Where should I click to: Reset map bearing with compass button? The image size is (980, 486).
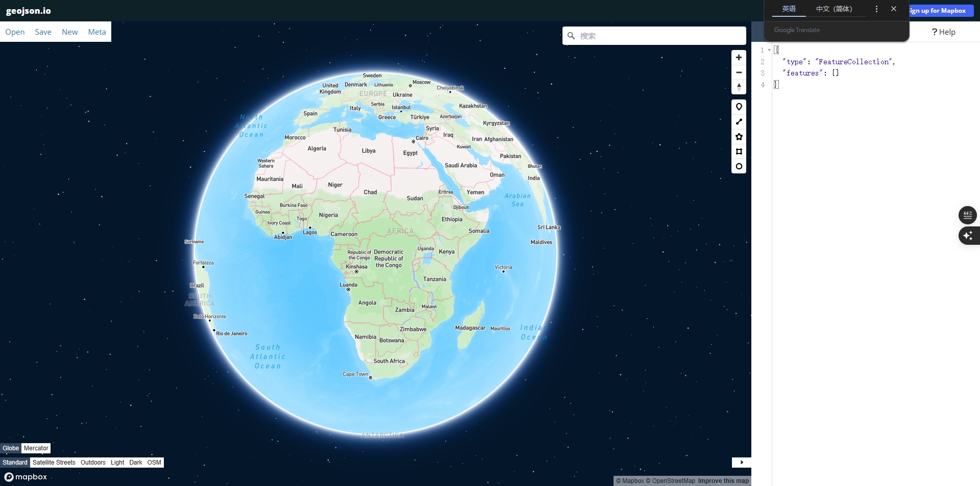click(x=739, y=87)
